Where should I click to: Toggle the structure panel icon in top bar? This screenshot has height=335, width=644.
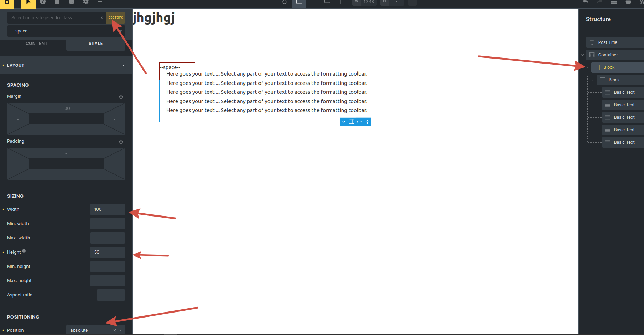614,2
